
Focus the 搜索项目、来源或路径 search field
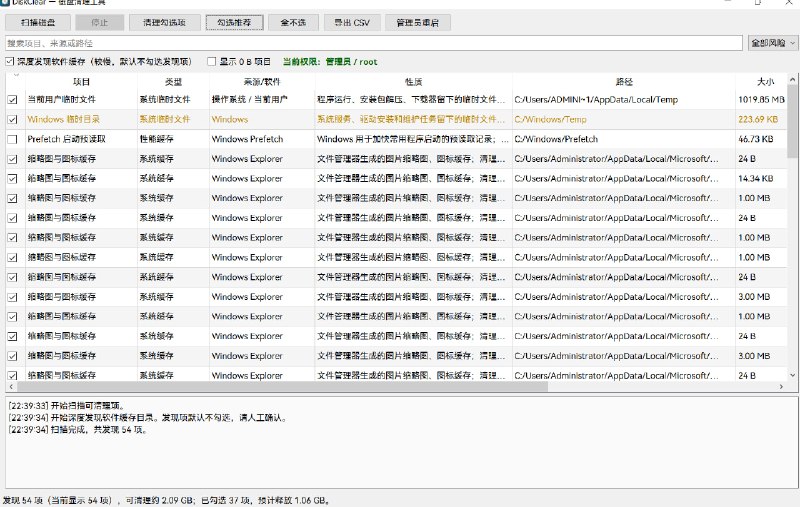(x=373, y=43)
